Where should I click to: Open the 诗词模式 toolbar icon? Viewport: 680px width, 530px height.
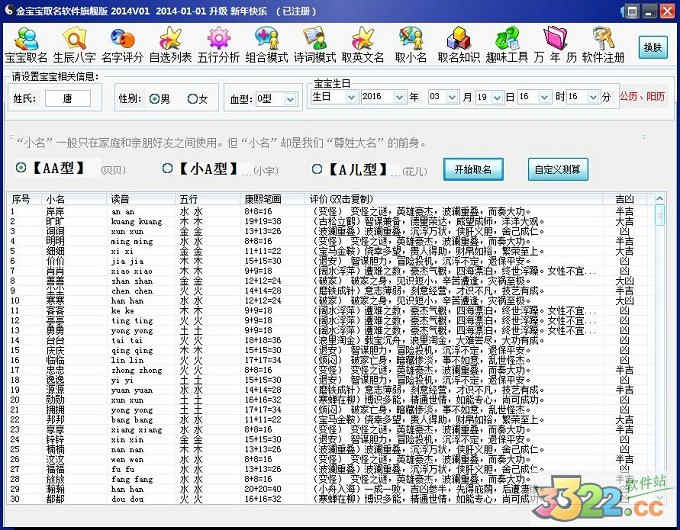[315, 45]
